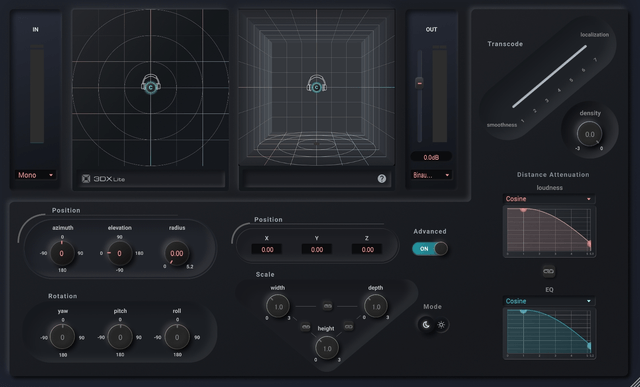Select the headphone source in circular top view

tap(151, 85)
